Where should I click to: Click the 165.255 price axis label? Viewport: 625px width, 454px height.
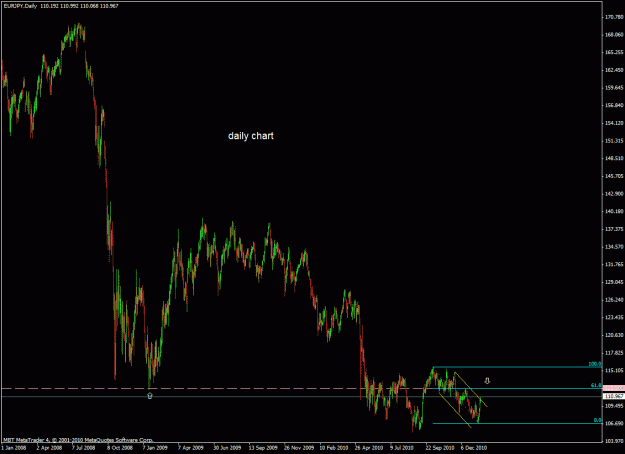click(614, 52)
